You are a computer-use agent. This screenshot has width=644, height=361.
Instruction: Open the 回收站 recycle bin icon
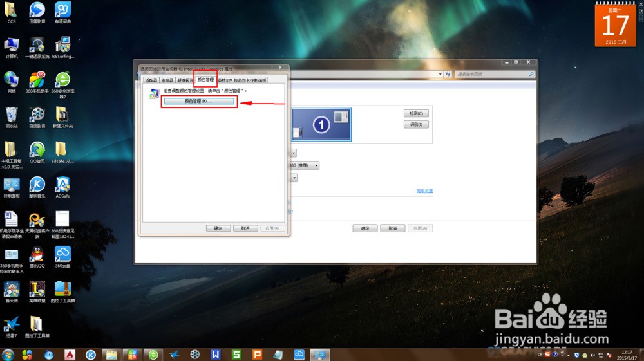click(x=12, y=116)
